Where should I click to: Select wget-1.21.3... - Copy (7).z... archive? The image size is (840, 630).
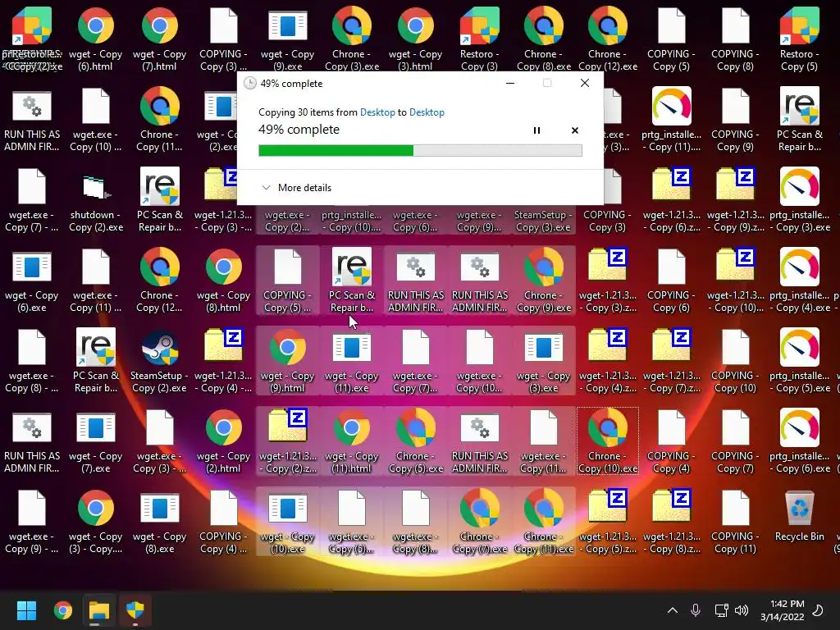point(671,361)
